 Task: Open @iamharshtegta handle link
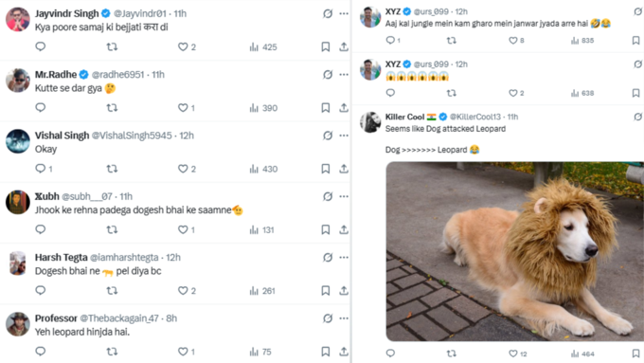point(124,258)
